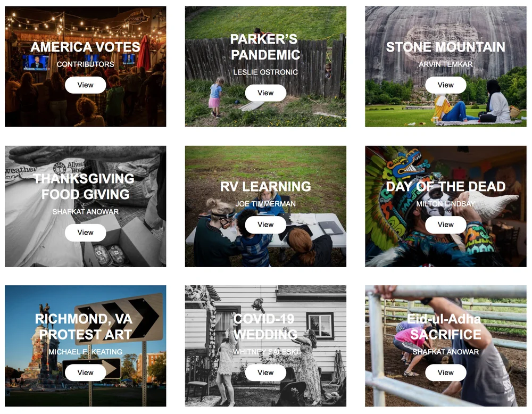Open the COVID-19 Wedding View button
The height and width of the screenshot is (414, 532).
265,372
